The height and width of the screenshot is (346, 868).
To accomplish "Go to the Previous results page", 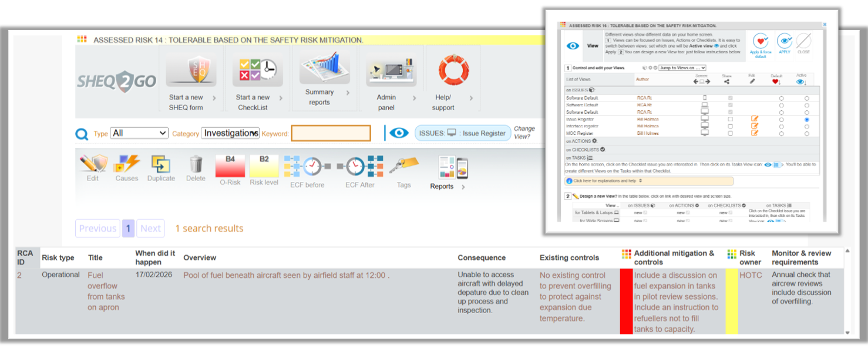I will click(x=97, y=229).
